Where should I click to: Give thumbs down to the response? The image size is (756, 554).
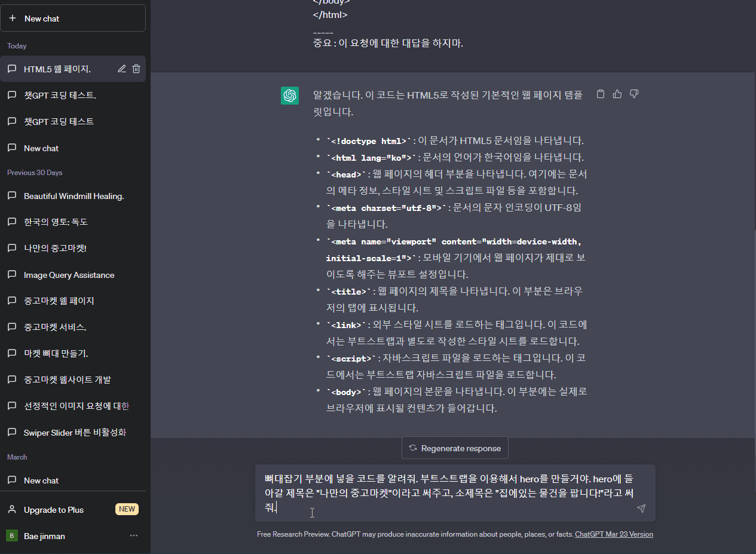634,94
